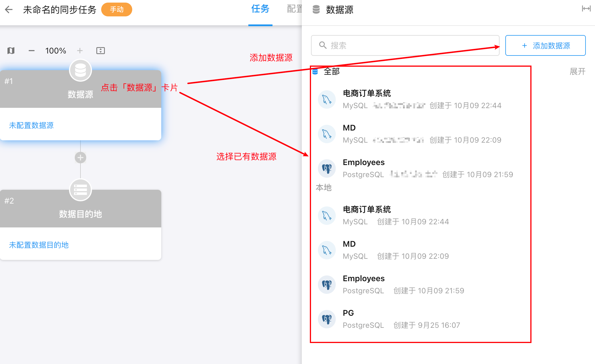The height and width of the screenshot is (364, 595).
Task: Zoom out with the minus icon
Action: [x=32, y=51]
